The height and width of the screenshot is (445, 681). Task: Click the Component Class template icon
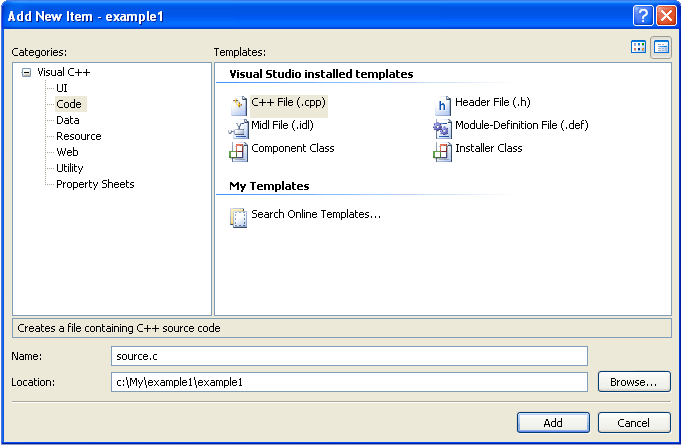click(238, 152)
